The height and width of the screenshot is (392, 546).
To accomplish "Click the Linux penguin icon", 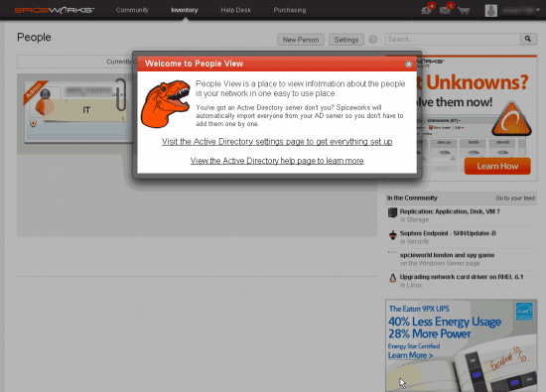I will 393,278.
